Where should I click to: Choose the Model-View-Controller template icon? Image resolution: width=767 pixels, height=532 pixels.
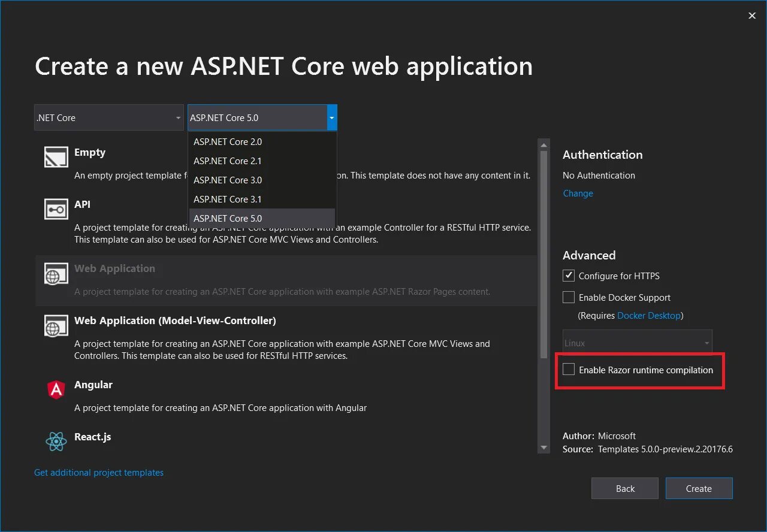56,326
